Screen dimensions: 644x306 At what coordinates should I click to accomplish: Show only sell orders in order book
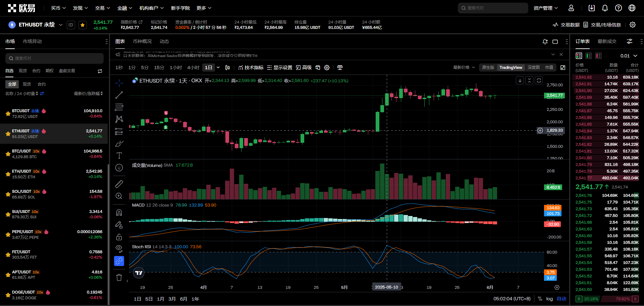[598, 56]
